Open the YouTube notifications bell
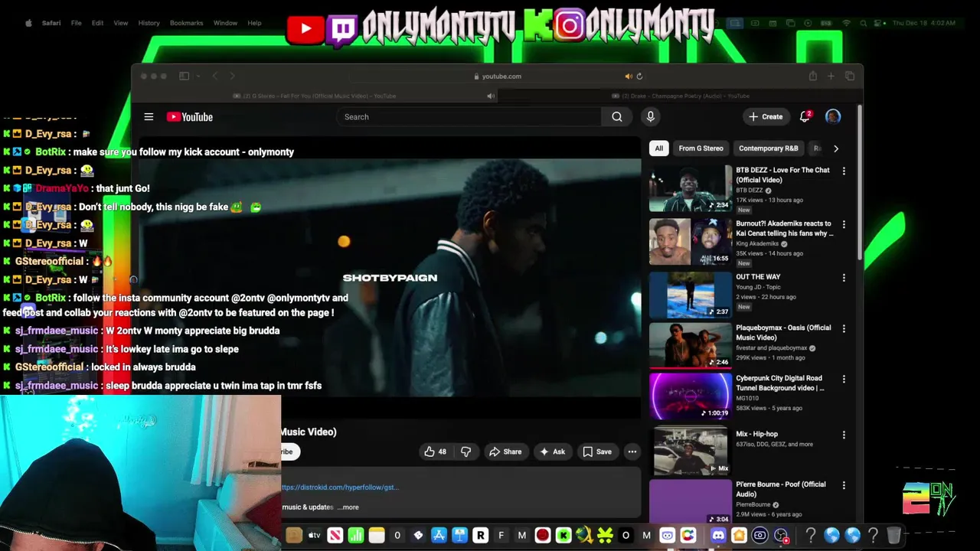Image resolution: width=980 pixels, height=551 pixels. click(805, 116)
